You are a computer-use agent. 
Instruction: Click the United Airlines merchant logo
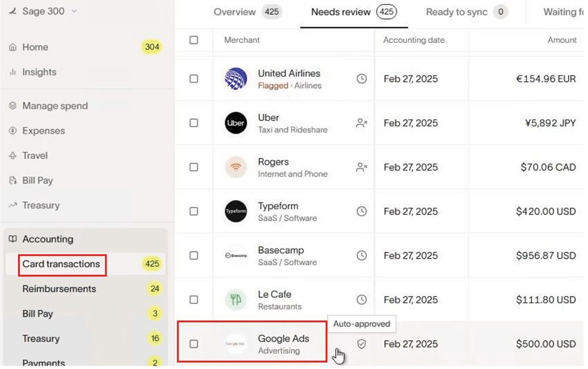236,79
